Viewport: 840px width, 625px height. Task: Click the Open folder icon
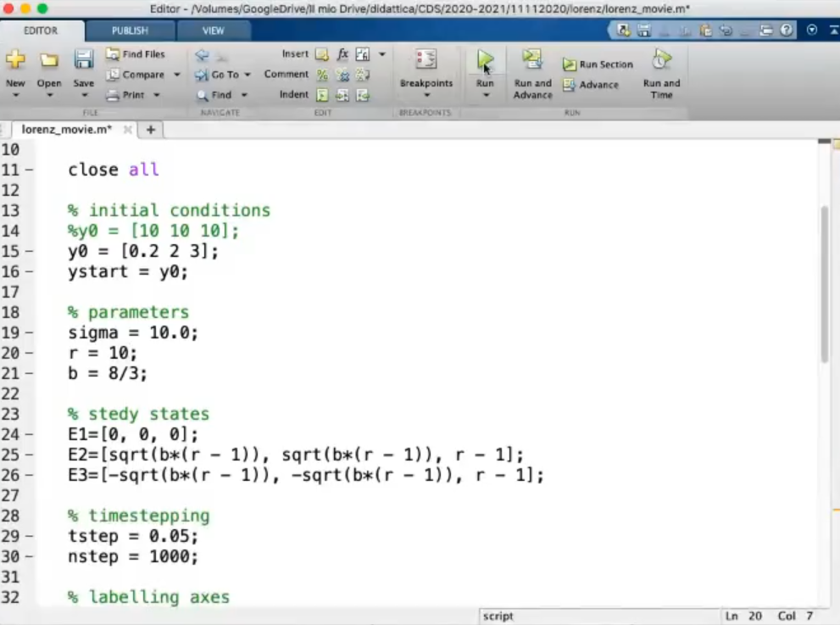point(49,60)
